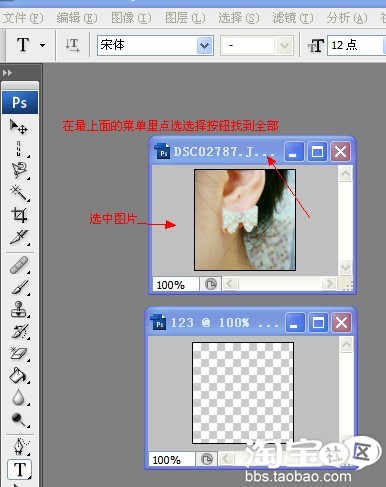Activate the Eraser tool
Viewport: 386px width, 487px height.
pyautogui.click(x=19, y=353)
